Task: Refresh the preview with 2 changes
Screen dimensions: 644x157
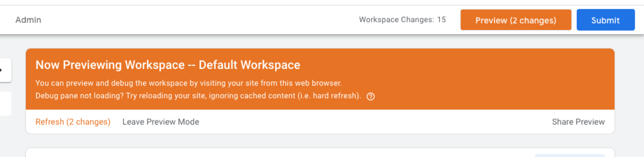Action: (73, 122)
